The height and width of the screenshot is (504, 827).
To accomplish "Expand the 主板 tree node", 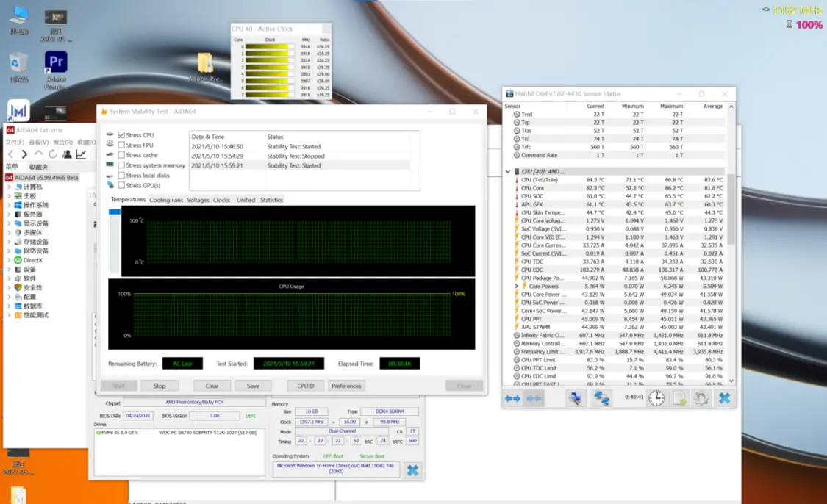I will tap(10, 196).
